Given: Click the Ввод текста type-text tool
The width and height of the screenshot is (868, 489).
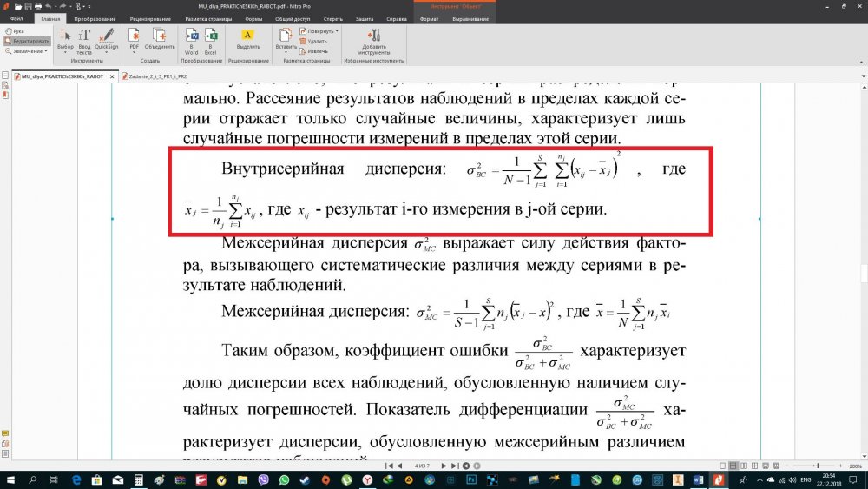Looking at the screenshot, I should [84, 42].
